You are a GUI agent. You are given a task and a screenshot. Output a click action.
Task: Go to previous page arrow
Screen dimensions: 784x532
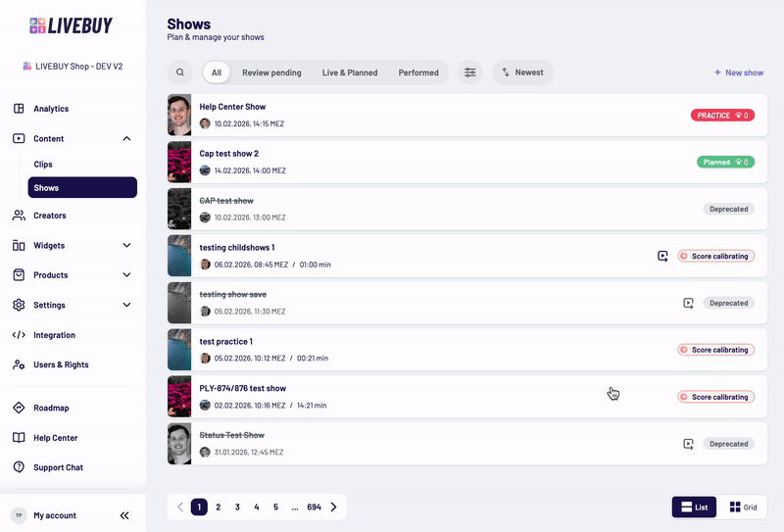(x=180, y=507)
